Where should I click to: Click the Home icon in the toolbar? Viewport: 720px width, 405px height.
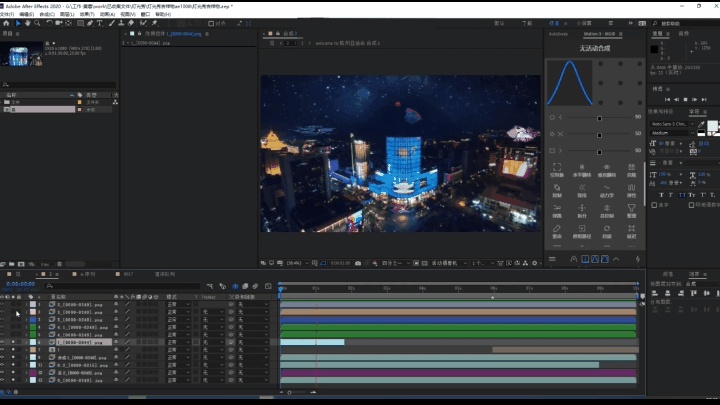click(6, 23)
